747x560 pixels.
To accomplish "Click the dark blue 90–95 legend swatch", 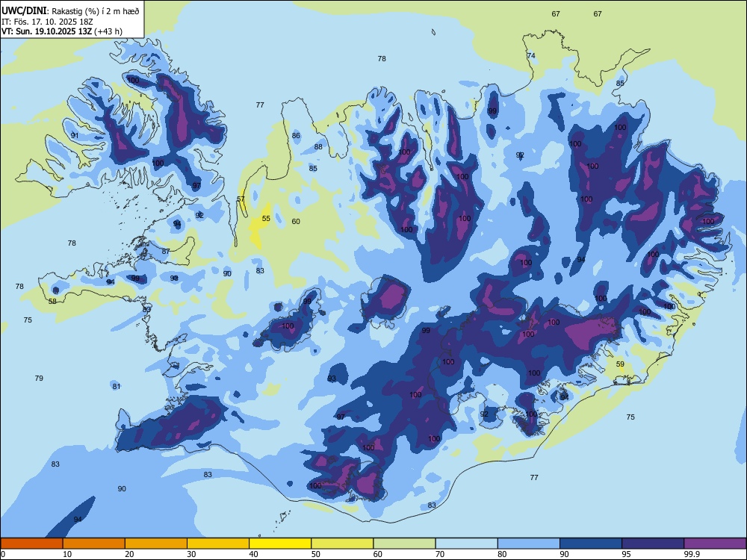I will 591,544.
